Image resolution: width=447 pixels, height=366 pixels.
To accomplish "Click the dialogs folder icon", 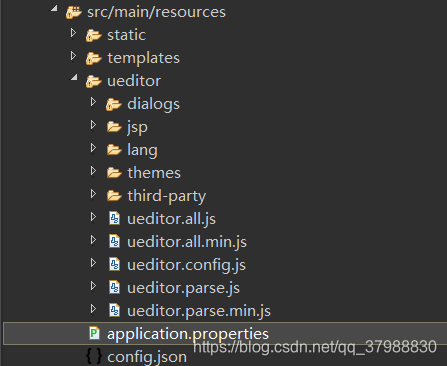I will (114, 104).
